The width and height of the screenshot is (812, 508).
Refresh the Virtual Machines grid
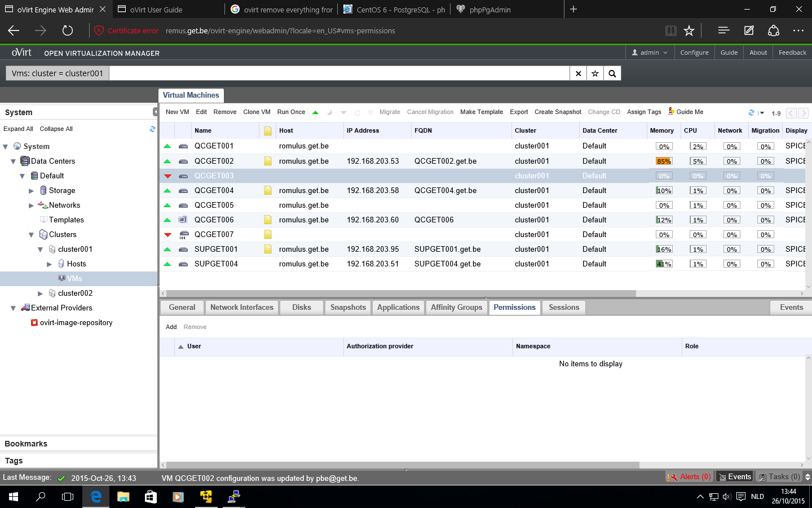pyautogui.click(x=751, y=113)
